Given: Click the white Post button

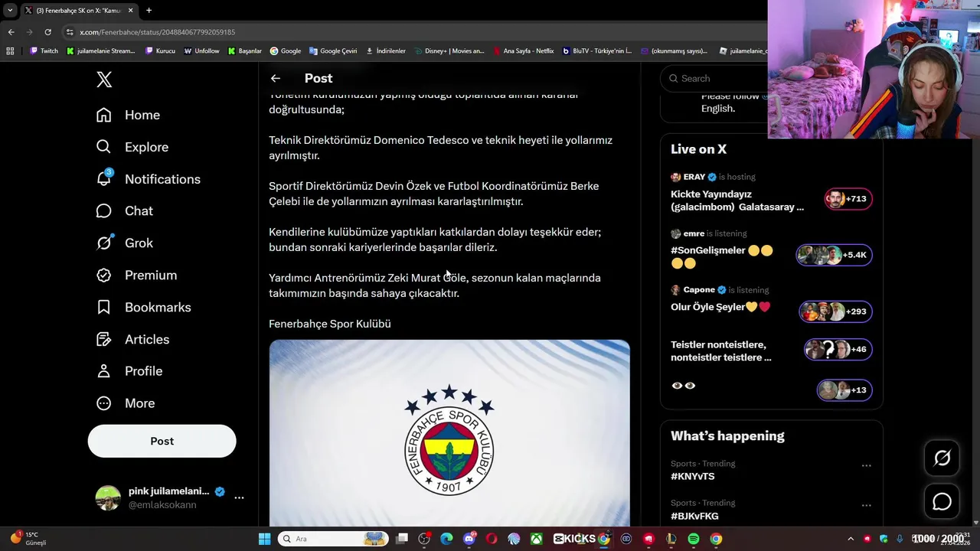Looking at the screenshot, I should tap(162, 441).
